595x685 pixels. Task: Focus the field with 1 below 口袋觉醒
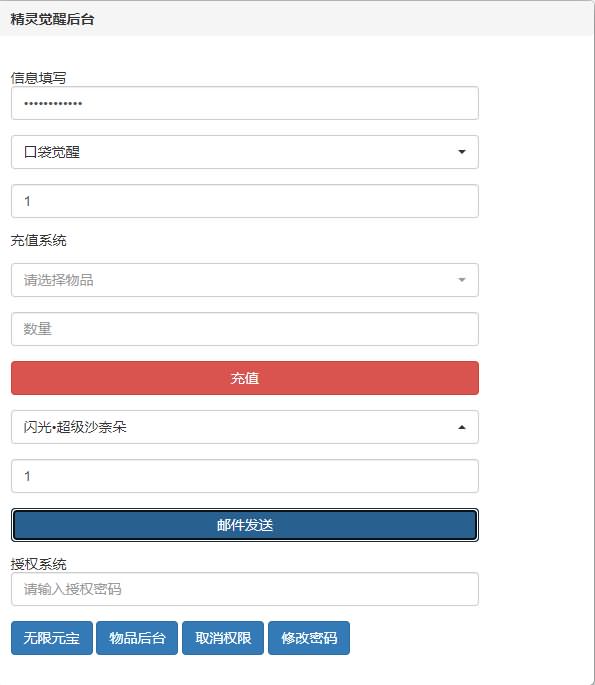pyautogui.click(x=245, y=201)
